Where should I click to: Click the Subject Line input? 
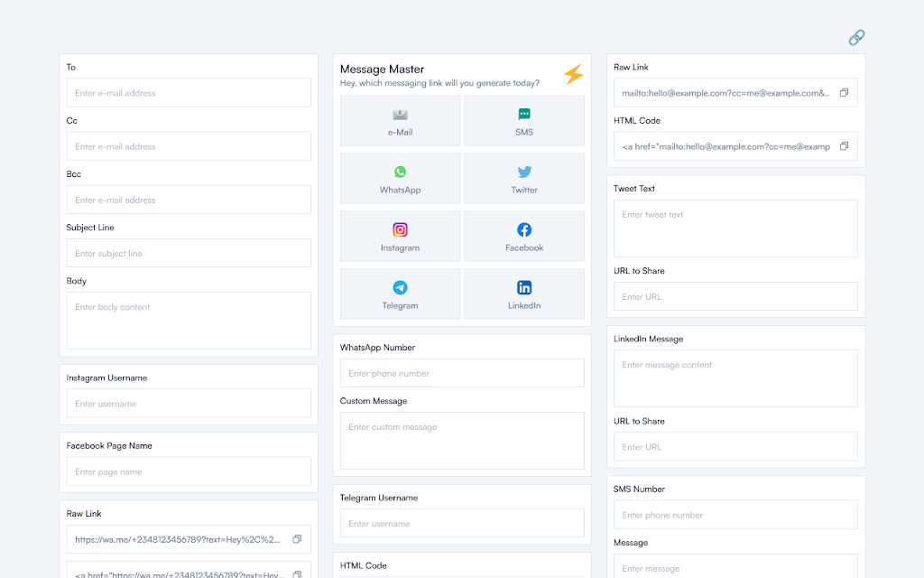point(189,253)
